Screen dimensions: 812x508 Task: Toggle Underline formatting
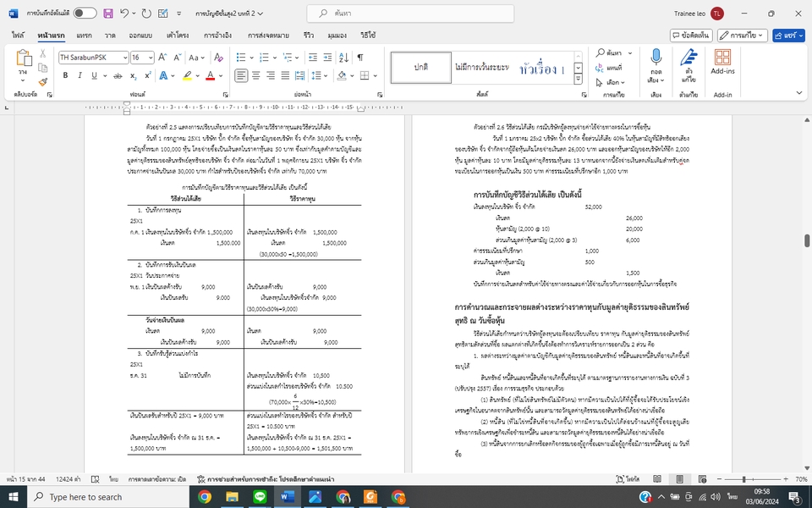click(x=94, y=75)
